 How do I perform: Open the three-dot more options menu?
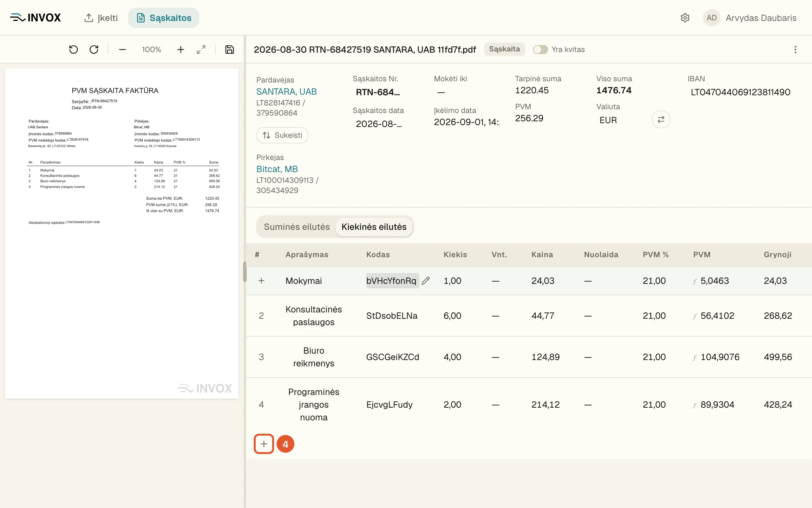795,50
